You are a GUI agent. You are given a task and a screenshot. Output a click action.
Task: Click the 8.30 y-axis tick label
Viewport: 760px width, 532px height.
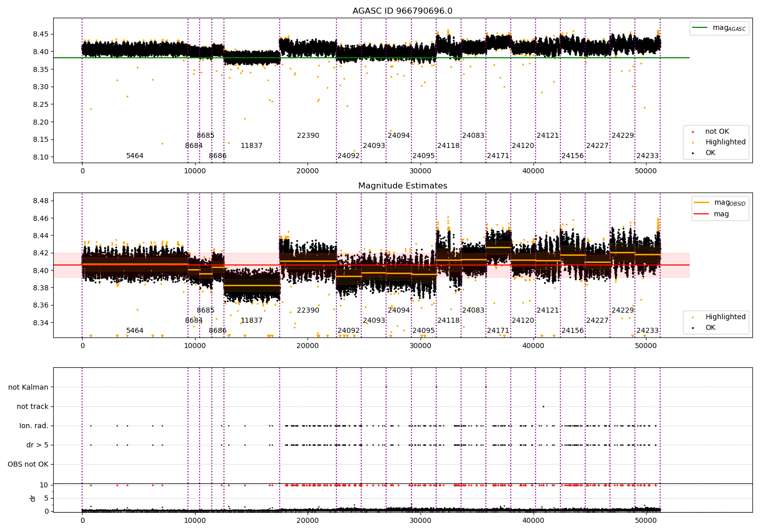click(x=41, y=87)
